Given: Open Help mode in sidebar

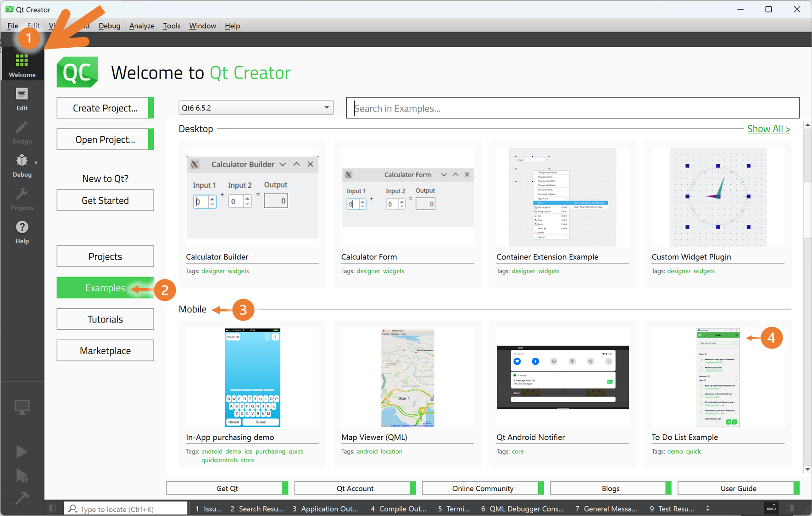Looking at the screenshot, I should pos(22,232).
